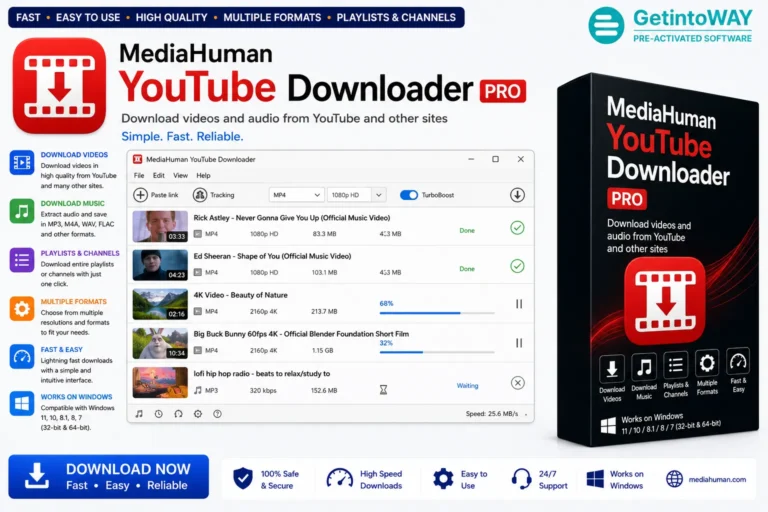Open the MP4 format dropdown

(296, 195)
